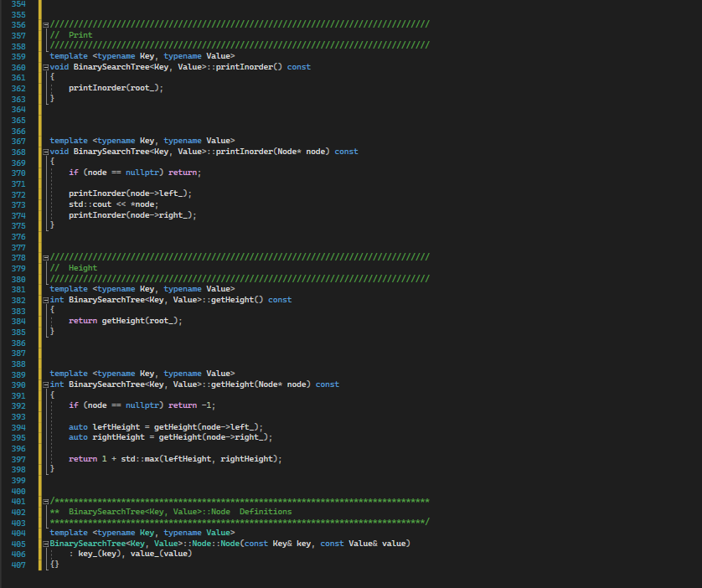Collapse the Node Definitions comment block
702x588 pixels.
(44, 501)
